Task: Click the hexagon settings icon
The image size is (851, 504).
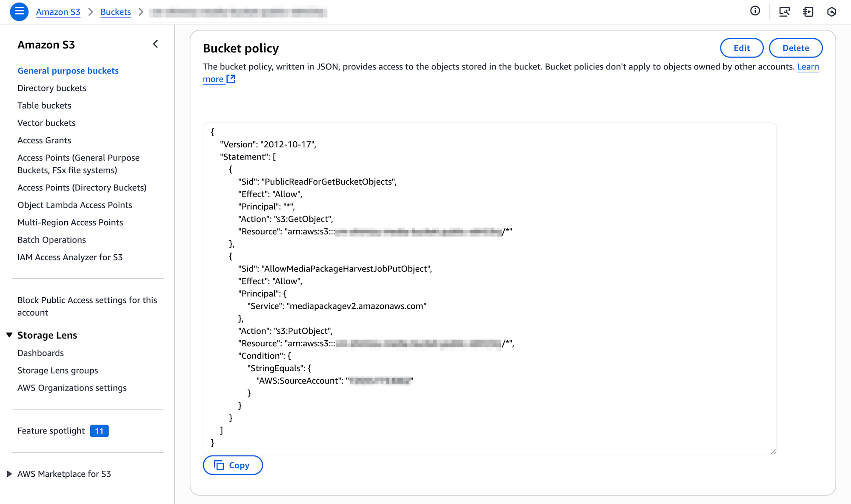Action: point(831,11)
